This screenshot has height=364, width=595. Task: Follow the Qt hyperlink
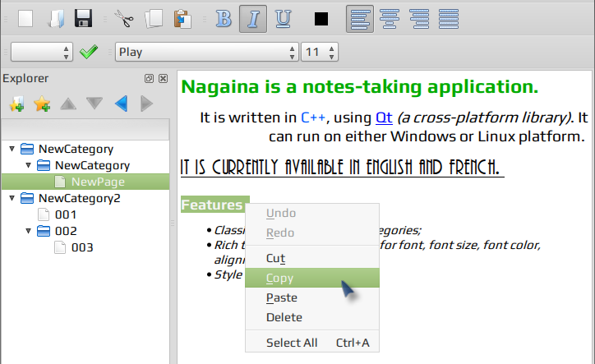click(384, 117)
